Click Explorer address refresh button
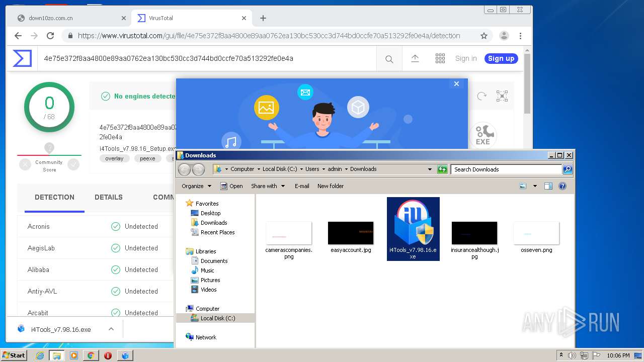This screenshot has width=644, height=362. click(x=442, y=169)
